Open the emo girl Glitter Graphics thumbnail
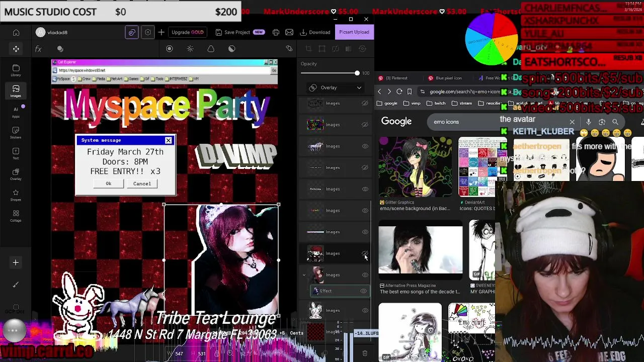The width and height of the screenshot is (644, 362). point(415,167)
